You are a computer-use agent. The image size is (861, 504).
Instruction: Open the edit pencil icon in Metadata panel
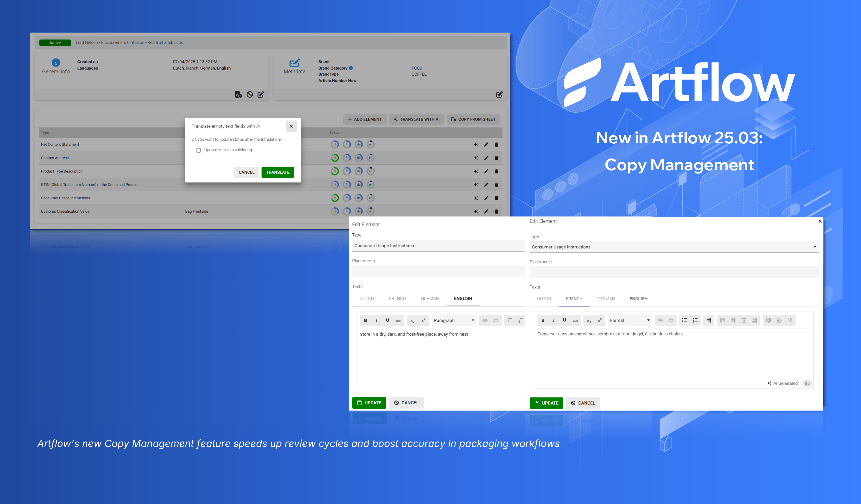point(500,95)
